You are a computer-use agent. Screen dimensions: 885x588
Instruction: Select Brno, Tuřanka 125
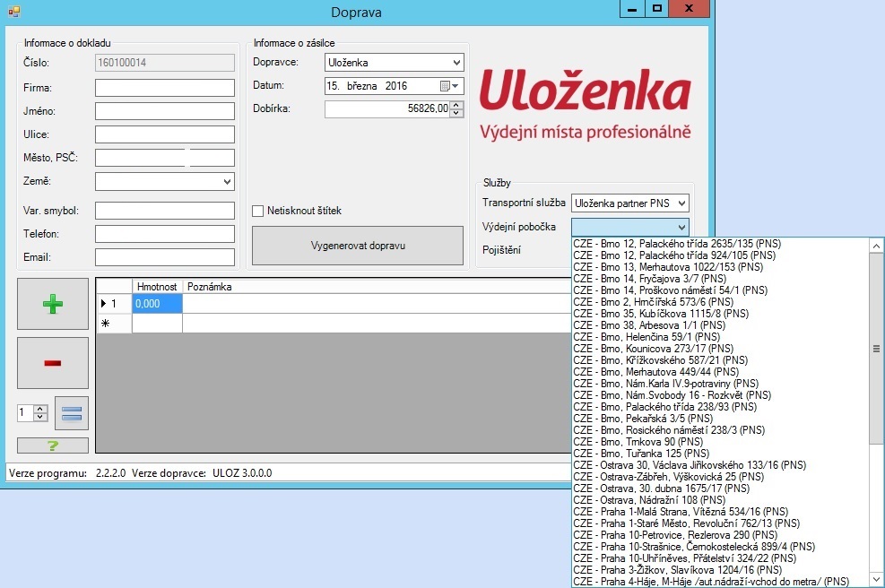(720, 454)
